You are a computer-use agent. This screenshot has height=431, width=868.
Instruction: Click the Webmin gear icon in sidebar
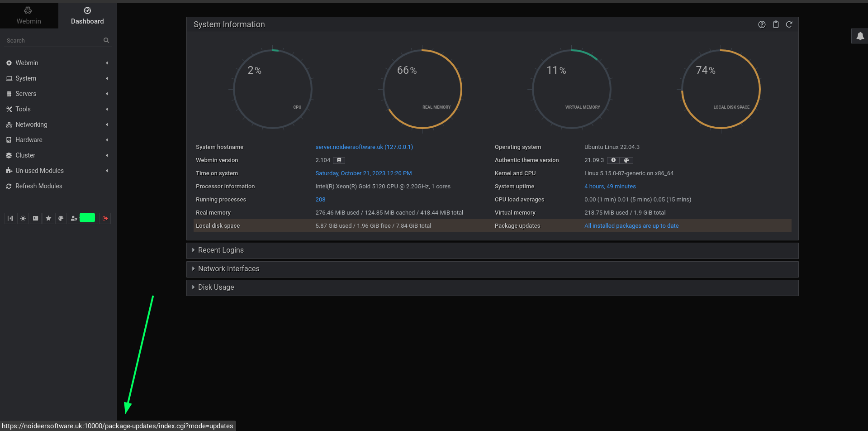(9, 63)
